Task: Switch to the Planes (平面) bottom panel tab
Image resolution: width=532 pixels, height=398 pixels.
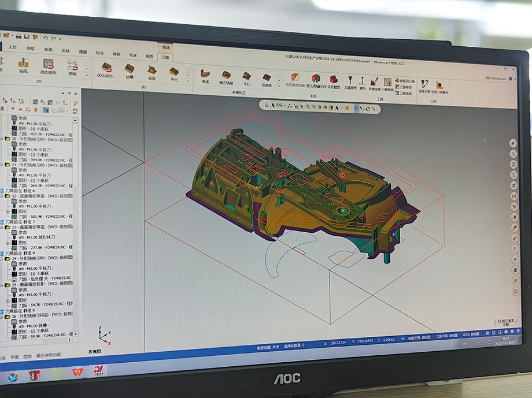Action: (x=14, y=357)
